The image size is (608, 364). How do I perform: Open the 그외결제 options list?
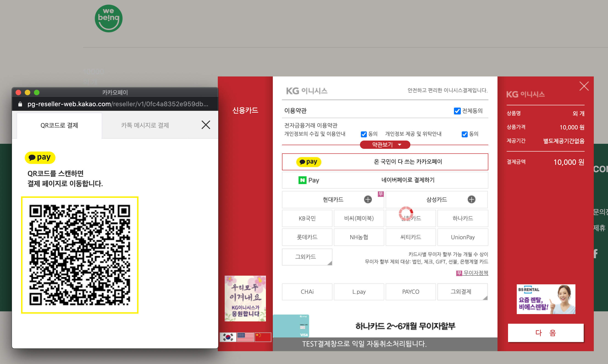pos(462,292)
